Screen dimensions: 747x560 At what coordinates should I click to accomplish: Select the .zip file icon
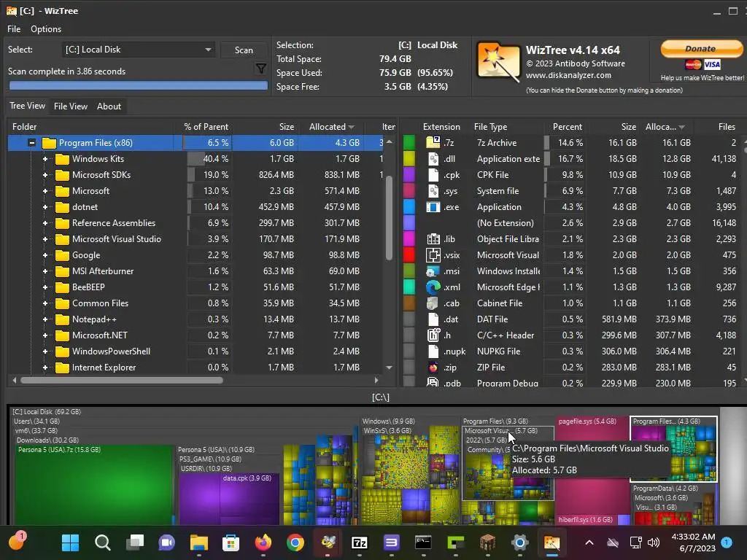point(433,367)
